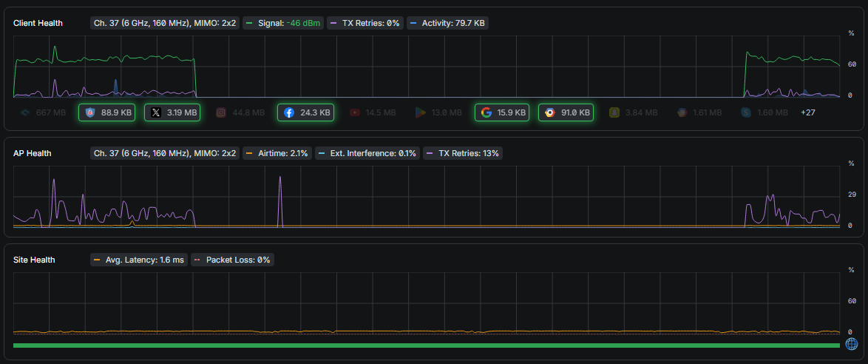Toggle the Packet Loss 0% series
The height and width of the screenshot is (364, 868).
[x=232, y=260]
